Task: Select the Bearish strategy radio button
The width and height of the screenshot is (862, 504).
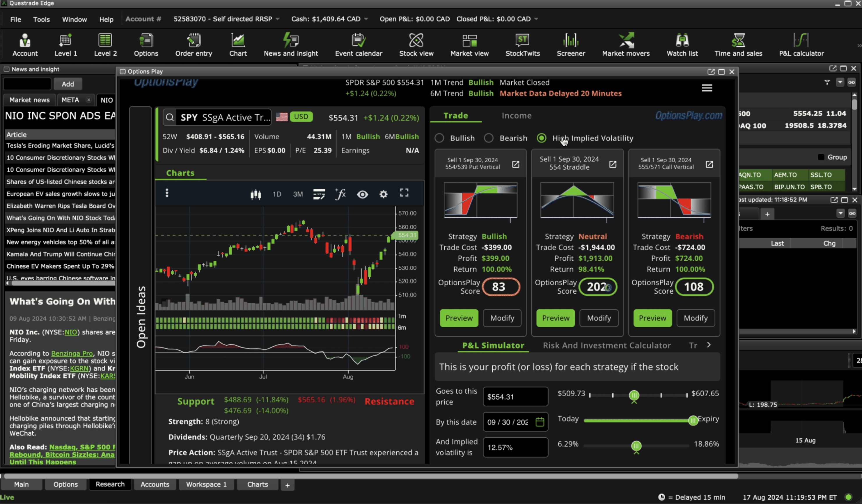Action: (x=488, y=138)
